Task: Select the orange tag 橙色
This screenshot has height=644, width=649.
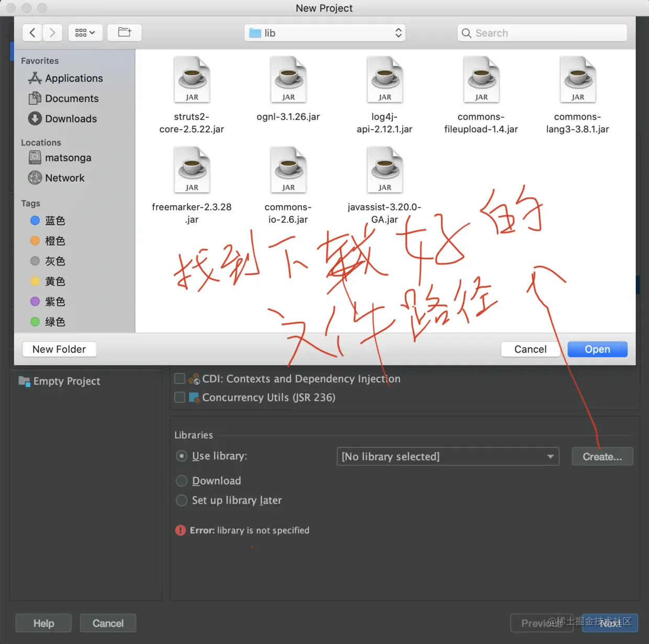Action: 48,241
